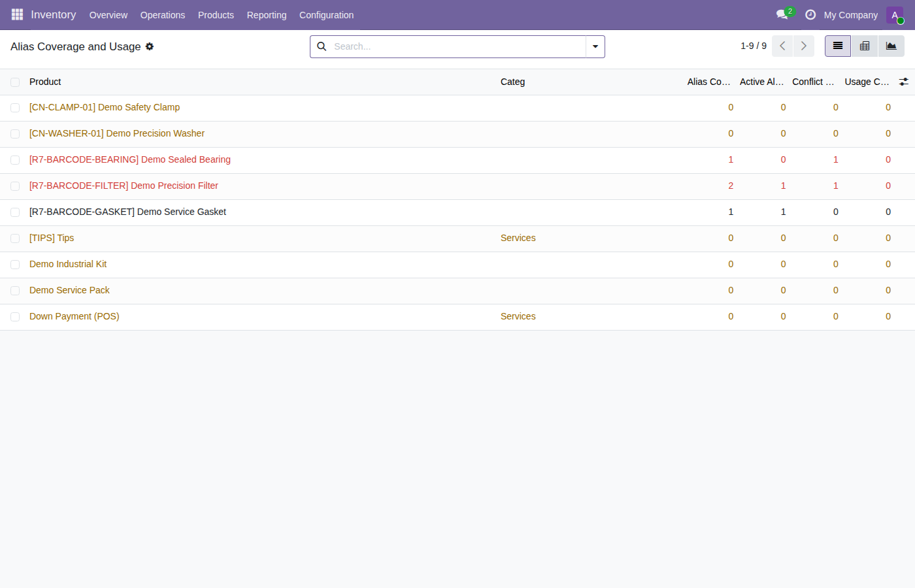Sort by the Conflict column header
This screenshot has width=915, height=588.
814,82
